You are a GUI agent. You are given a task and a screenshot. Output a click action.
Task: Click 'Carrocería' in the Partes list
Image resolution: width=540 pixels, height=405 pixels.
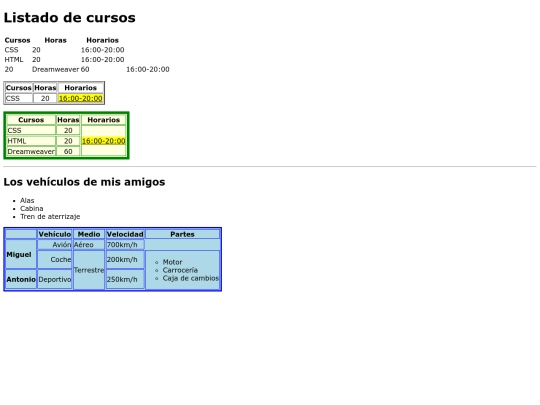pyautogui.click(x=180, y=270)
